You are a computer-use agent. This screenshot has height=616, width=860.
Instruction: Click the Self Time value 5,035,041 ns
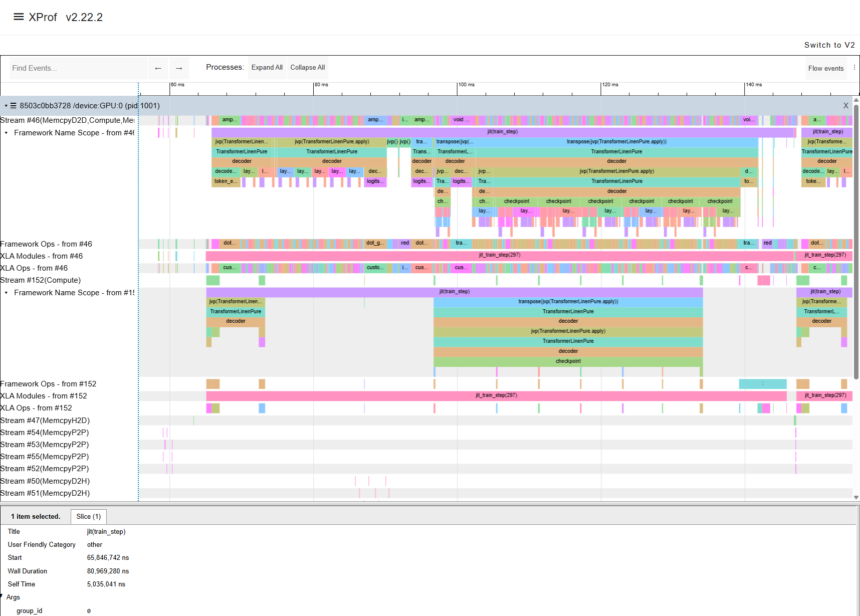(x=106, y=584)
